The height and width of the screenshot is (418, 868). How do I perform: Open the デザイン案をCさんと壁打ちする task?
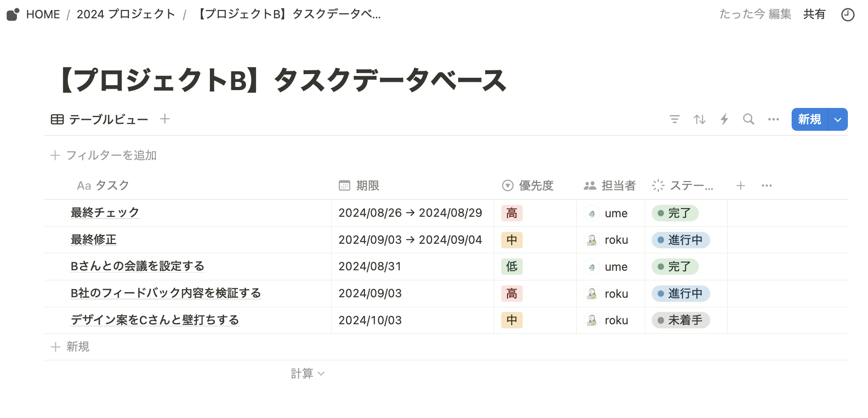click(x=155, y=320)
